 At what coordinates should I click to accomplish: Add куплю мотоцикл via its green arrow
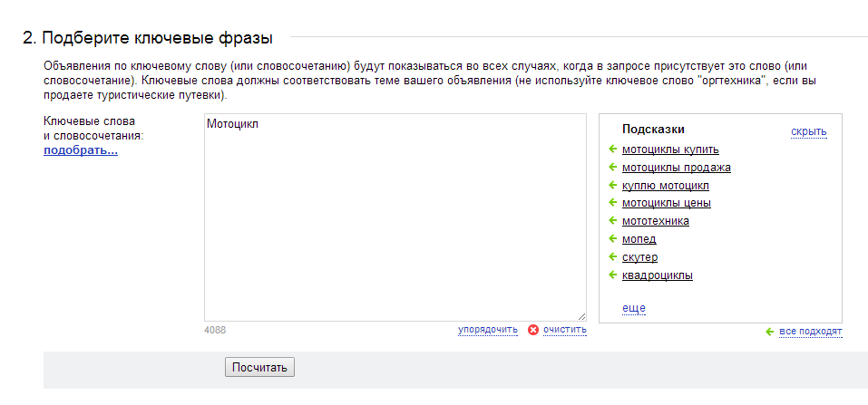612,185
